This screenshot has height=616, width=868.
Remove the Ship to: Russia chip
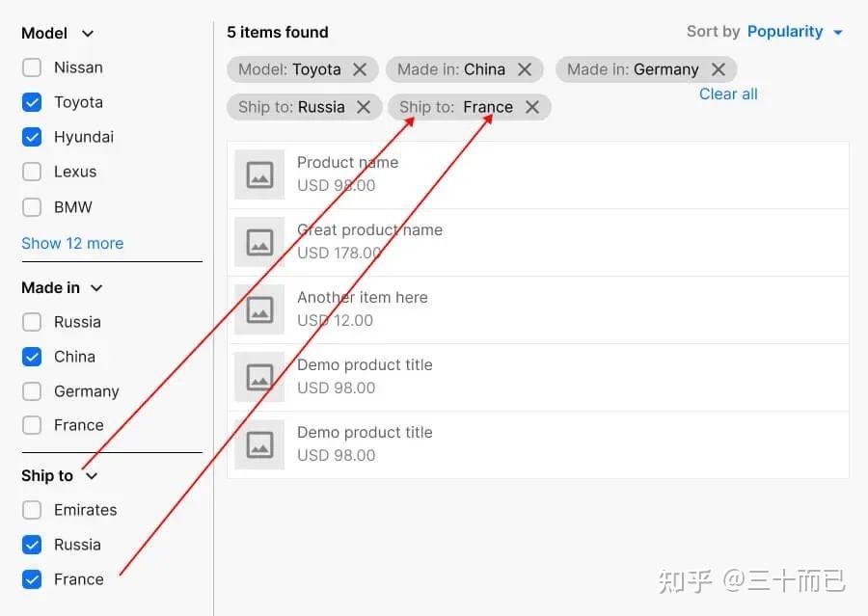(x=364, y=107)
